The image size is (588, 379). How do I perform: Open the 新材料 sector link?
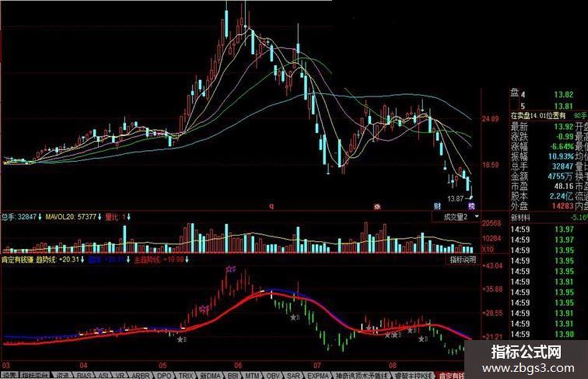(x=520, y=218)
